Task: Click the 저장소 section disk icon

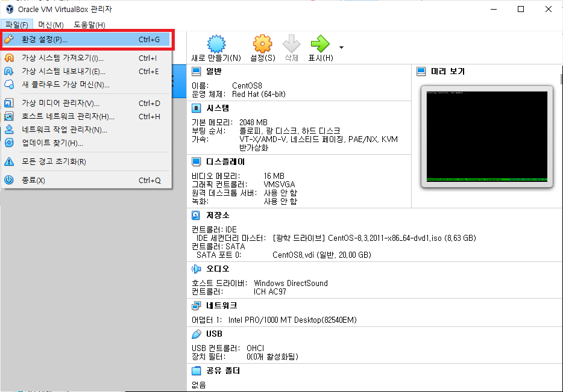Action: point(196,215)
